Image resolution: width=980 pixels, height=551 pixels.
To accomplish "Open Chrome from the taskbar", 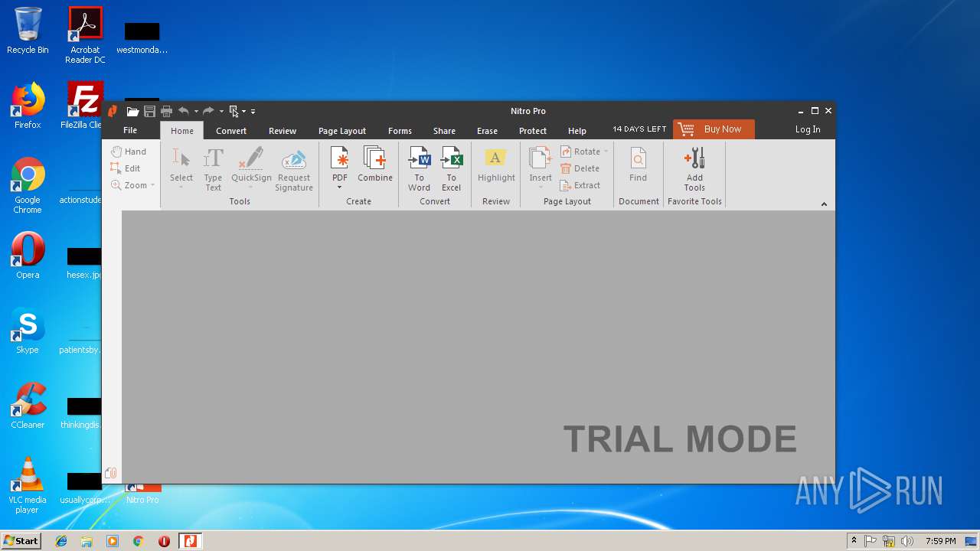I will (x=138, y=541).
